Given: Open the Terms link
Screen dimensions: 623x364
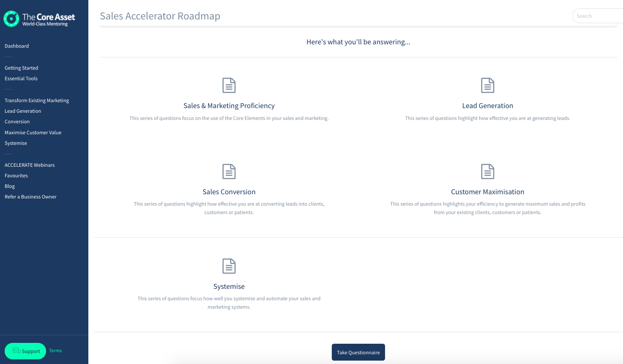Looking at the screenshot, I should pos(55,350).
